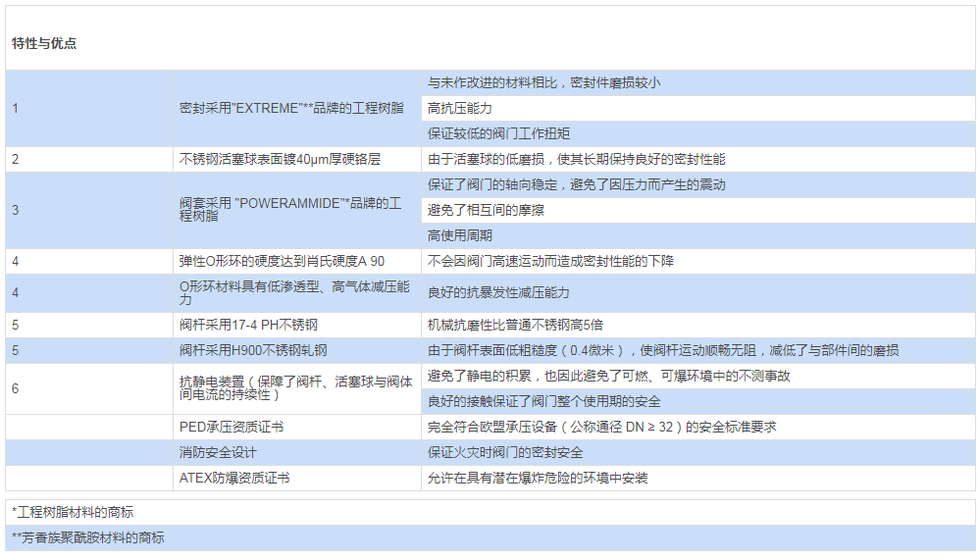
Task: Click the 芳香族聚酰胺材料的商标 footnote
Action: click(x=88, y=537)
